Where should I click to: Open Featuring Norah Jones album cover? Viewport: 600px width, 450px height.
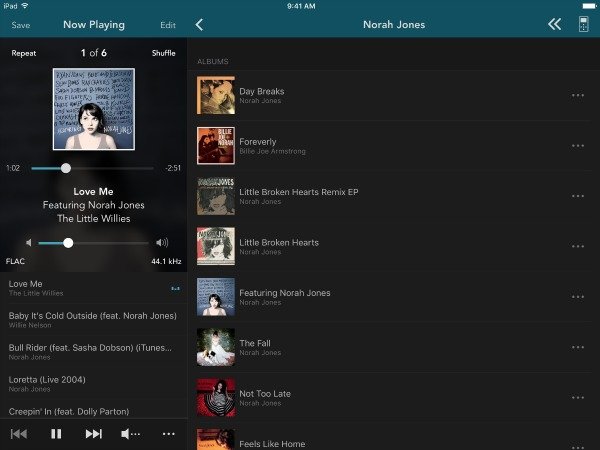pyautogui.click(x=216, y=297)
